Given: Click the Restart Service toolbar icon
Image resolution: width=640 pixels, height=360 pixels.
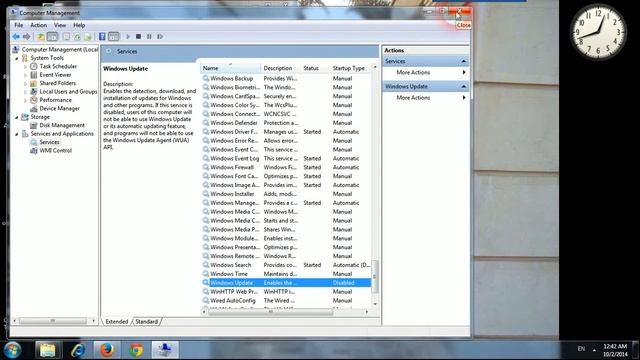Looking at the screenshot, I should [x=160, y=37].
